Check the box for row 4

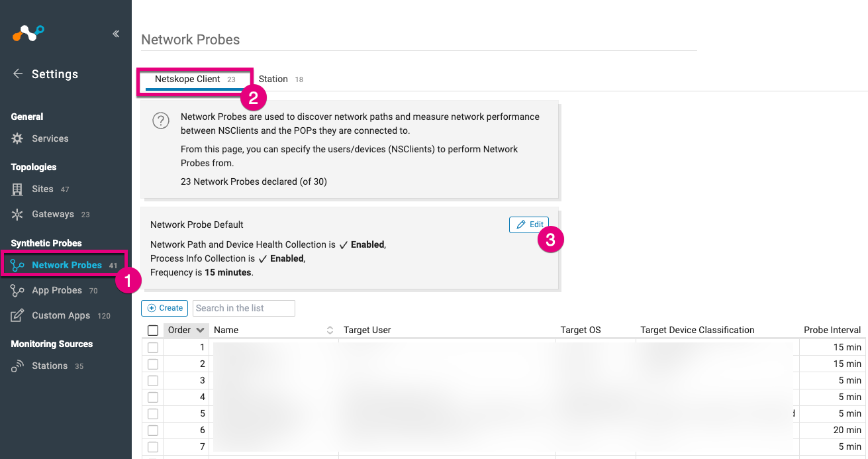pos(153,397)
